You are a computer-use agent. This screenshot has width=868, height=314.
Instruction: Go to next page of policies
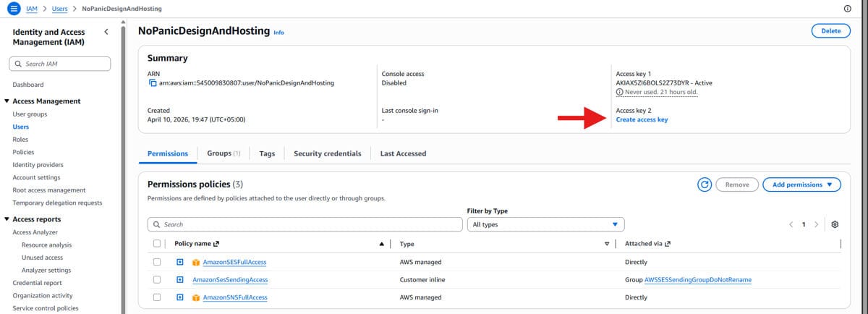pyautogui.click(x=817, y=224)
